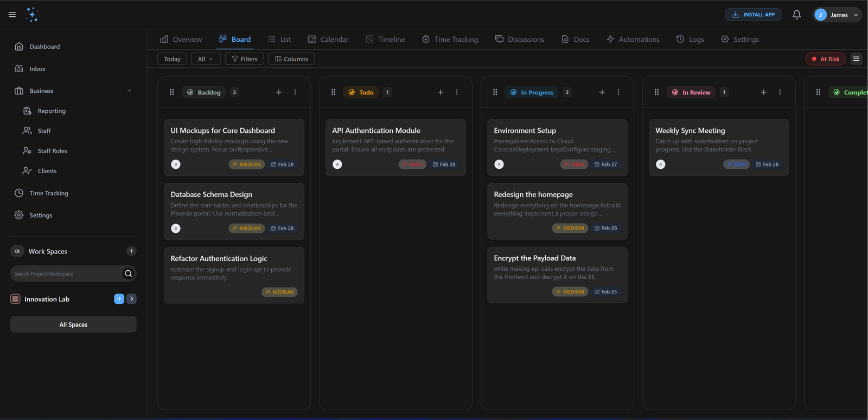Open the All filter dropdown
The width and height of the screenshot is (868, 420).
click(x=205, y=59)
